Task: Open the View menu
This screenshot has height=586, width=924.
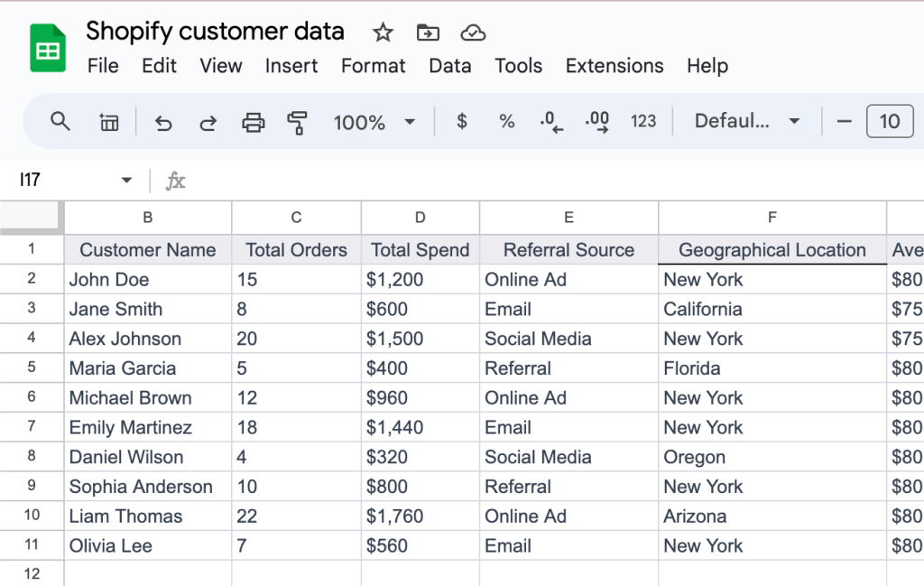Action: click(x=221, y=65)
